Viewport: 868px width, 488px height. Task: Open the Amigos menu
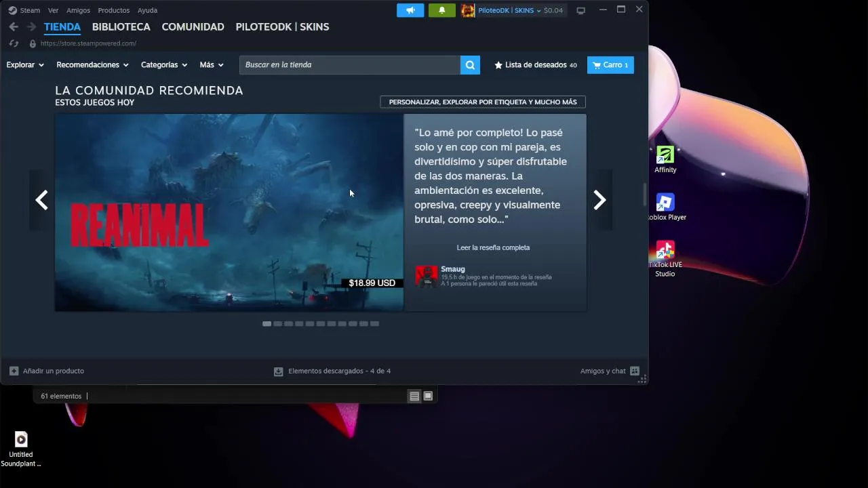78,10
